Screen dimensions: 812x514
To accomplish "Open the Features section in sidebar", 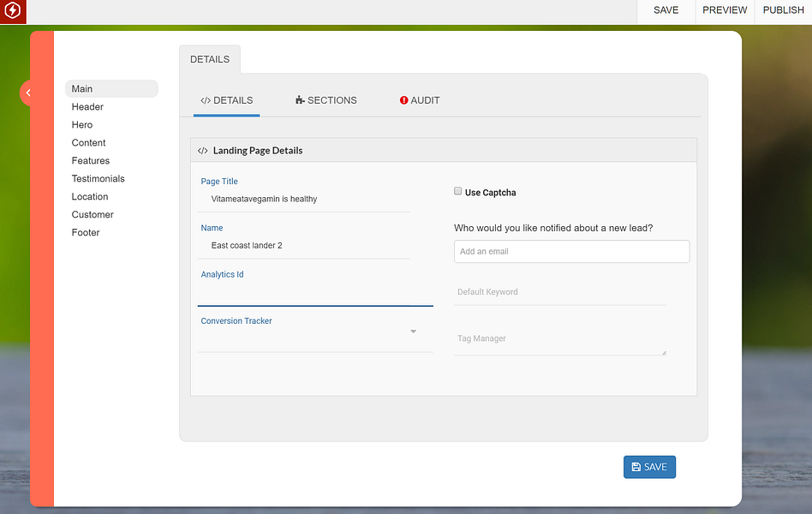I will tap(91, 161).
